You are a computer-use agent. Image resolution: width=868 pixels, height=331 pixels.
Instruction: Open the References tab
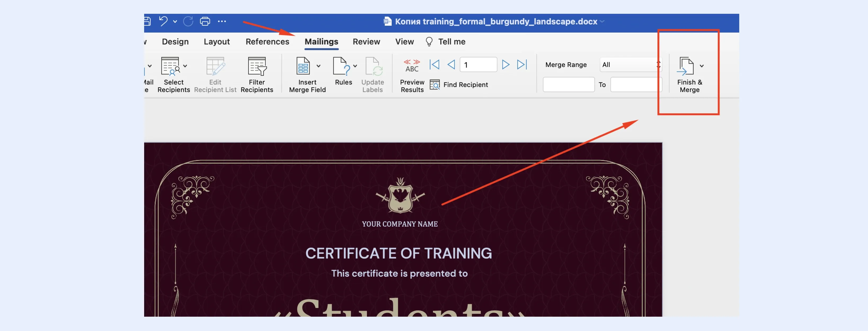(x=267, y=41)
